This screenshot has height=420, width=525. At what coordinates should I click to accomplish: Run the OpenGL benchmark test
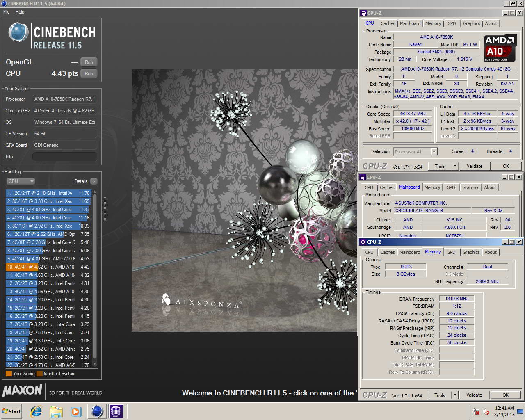pos(89,62)
